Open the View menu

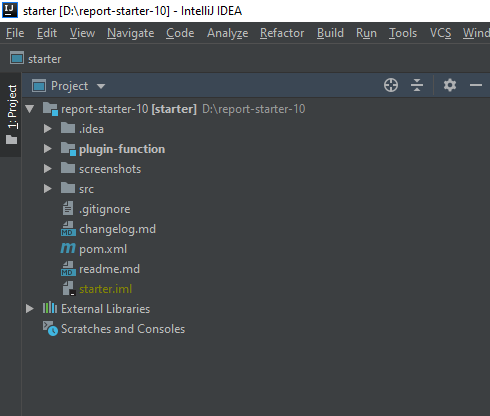[82, 33]
